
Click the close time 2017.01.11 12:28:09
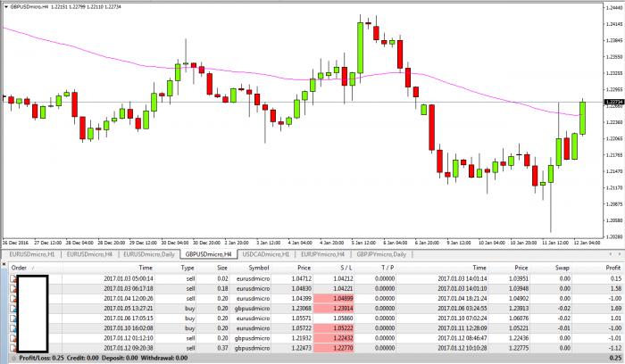pyautogui.click(x=462, y=328)
